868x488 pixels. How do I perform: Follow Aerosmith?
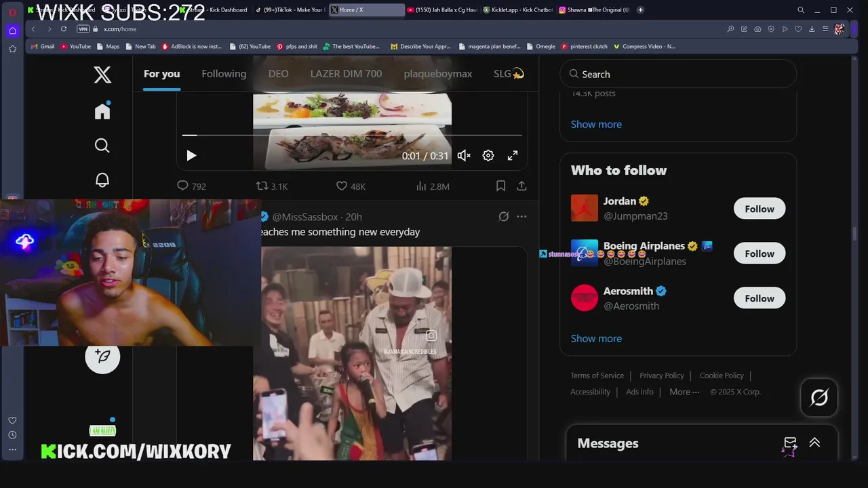pyautogui.click(x=759, y=298)
